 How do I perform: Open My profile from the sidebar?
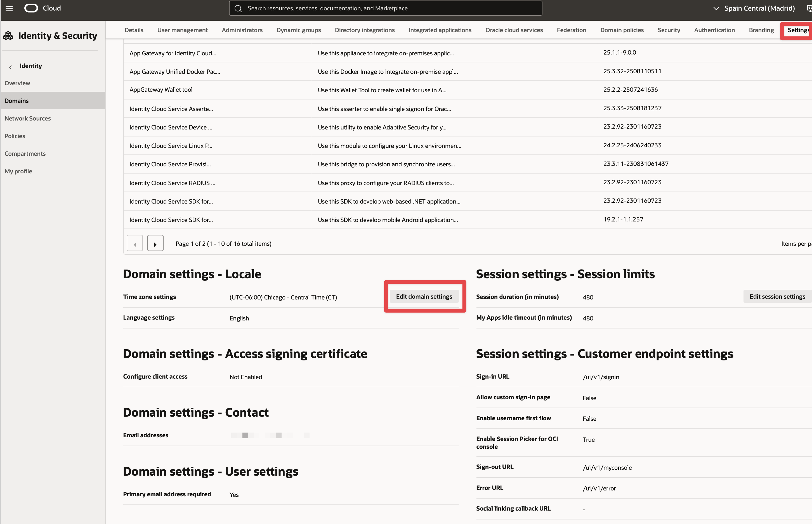18,171
